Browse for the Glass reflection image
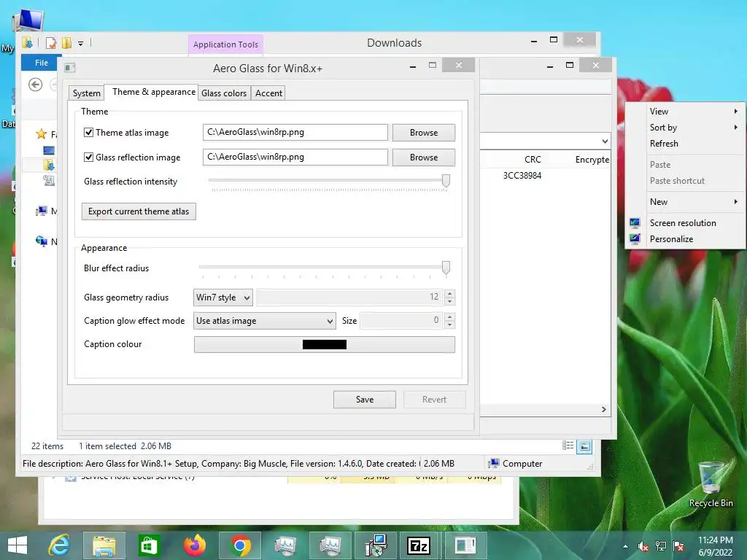 click(x=424, y=157)
